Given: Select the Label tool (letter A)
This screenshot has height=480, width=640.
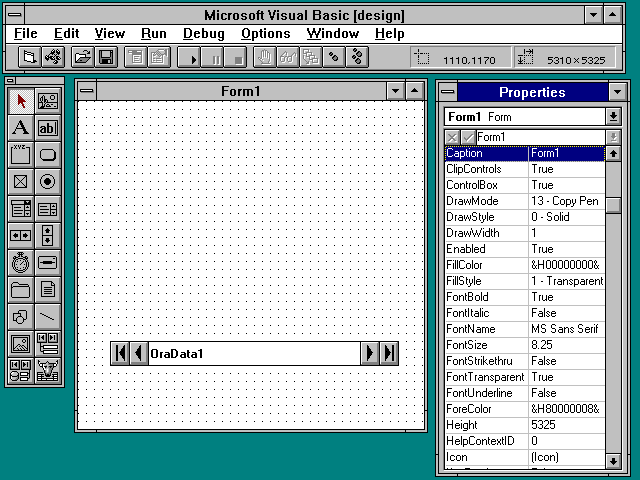Looking at the screenshot, I should point(20,128).
